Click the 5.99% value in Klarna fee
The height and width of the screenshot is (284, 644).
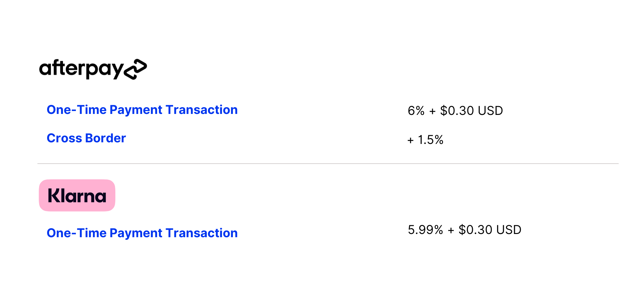tap(425, 230)
